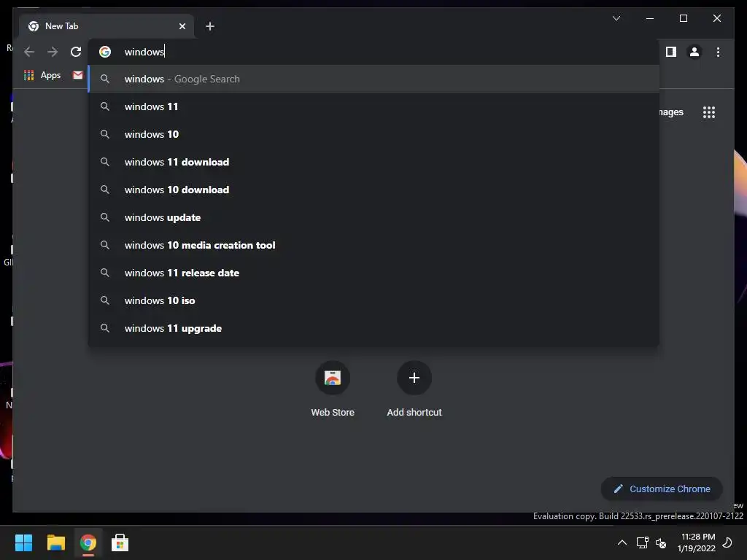Open the Apps bookmark shortcut
Viewport: 747px width, 560px height.
click(42, 75)
